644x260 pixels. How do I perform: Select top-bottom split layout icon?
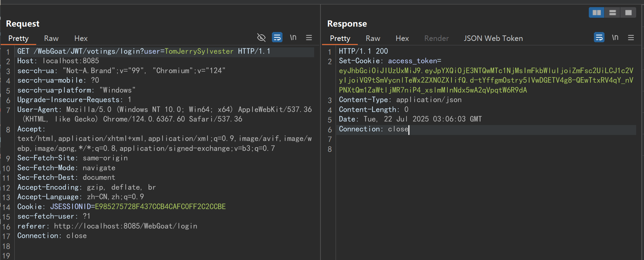pyautogui.click(x=613, y=13)
